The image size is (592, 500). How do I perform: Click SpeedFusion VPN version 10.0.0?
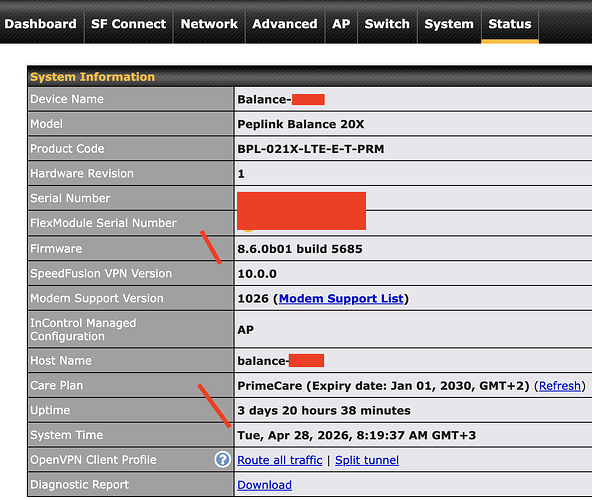tap(257, 273)
